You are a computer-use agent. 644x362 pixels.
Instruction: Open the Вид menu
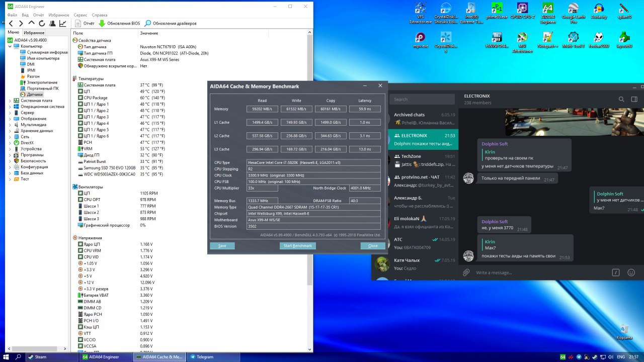click(x=25, y=15)
